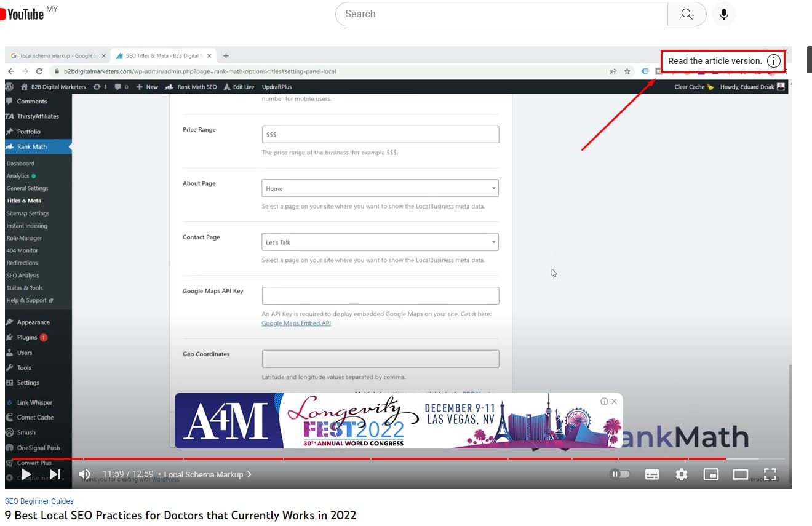This screenshot has width=812, height=526.
Task: Click the Price Range field
Action: click(380, 134)
